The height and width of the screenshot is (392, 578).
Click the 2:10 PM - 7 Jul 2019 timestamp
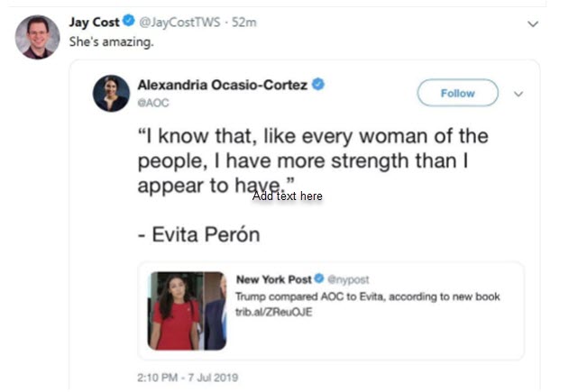[x=188, y=376]
